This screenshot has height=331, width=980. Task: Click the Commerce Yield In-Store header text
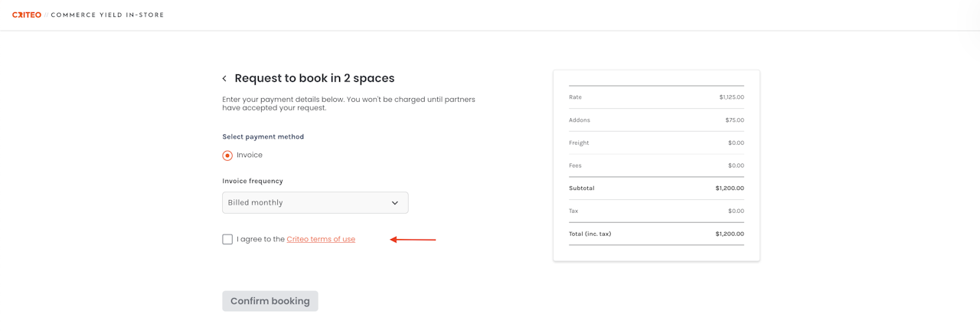pyautogui.click(x=107, y=15)
